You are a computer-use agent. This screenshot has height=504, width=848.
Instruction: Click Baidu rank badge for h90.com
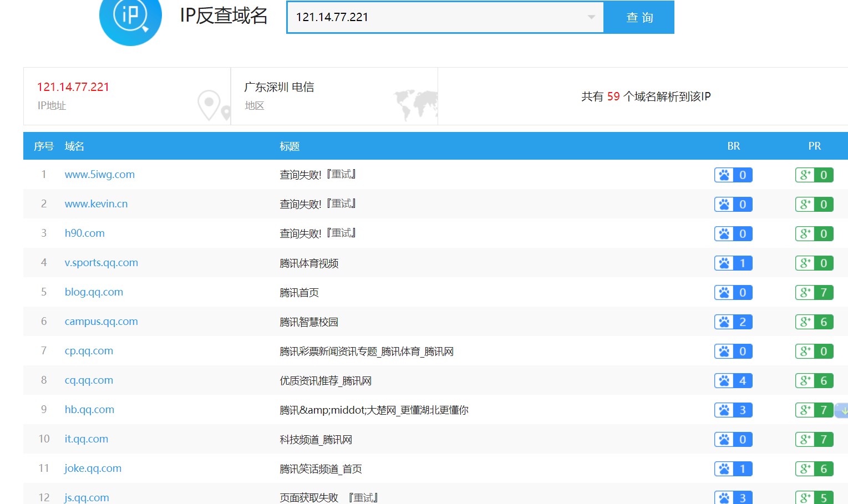click(733, 234)
